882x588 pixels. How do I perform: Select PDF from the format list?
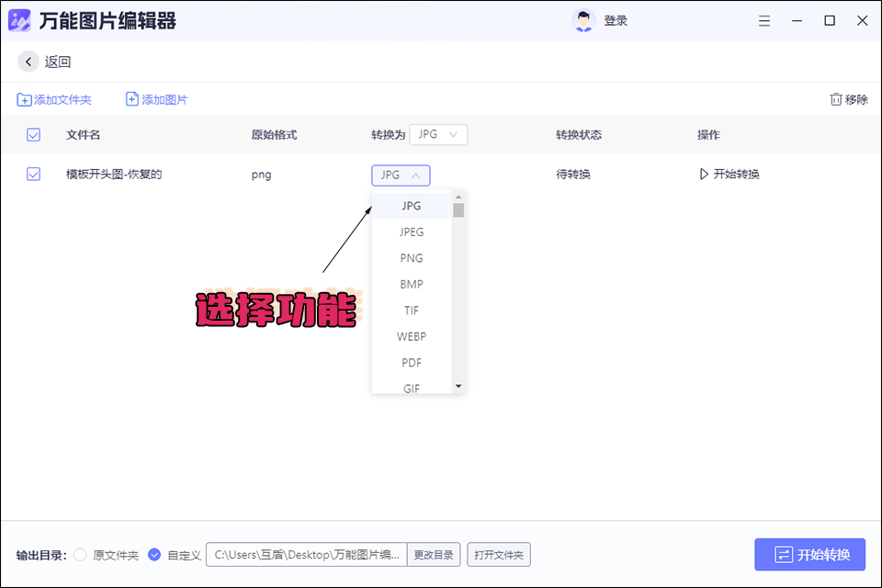412,363
